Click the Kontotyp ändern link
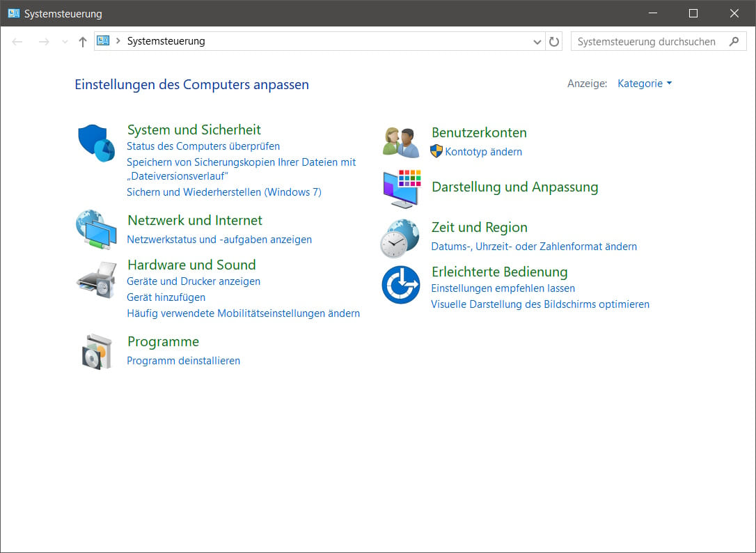 coord(483,152)
